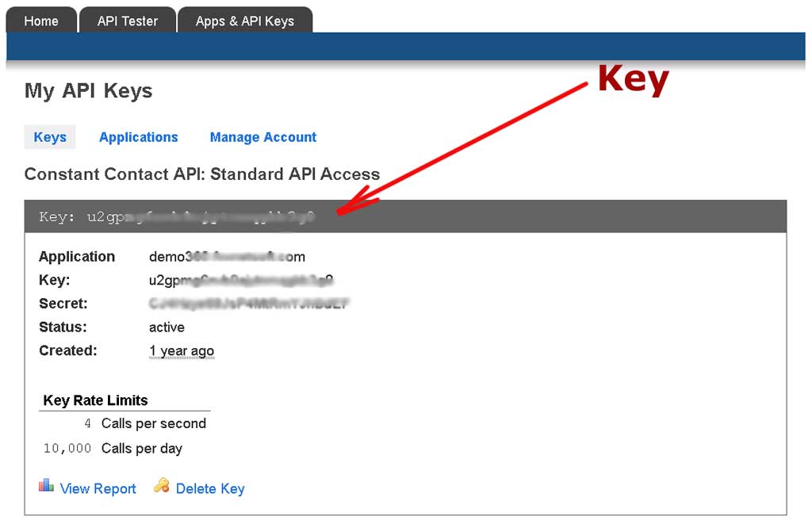Click 'Constant Contact API: Standard API Access' heading
The width and height of the screenshot is (812, 528).
202,174
